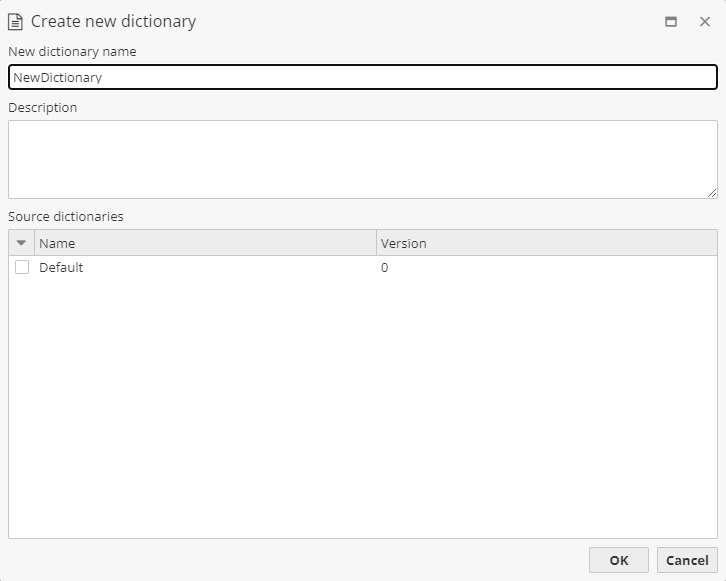Focus the New dictionary name input field

click(362, 77)
